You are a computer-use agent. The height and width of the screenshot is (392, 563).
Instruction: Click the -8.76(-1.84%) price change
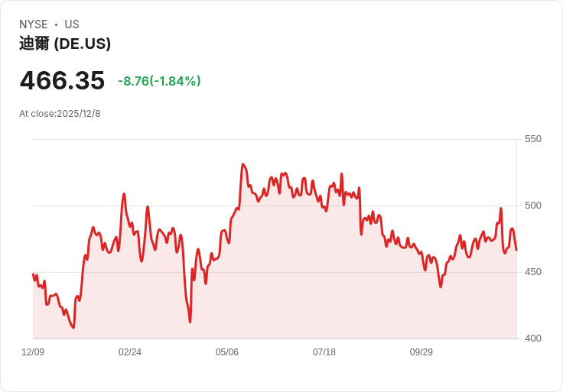(159, 81)
